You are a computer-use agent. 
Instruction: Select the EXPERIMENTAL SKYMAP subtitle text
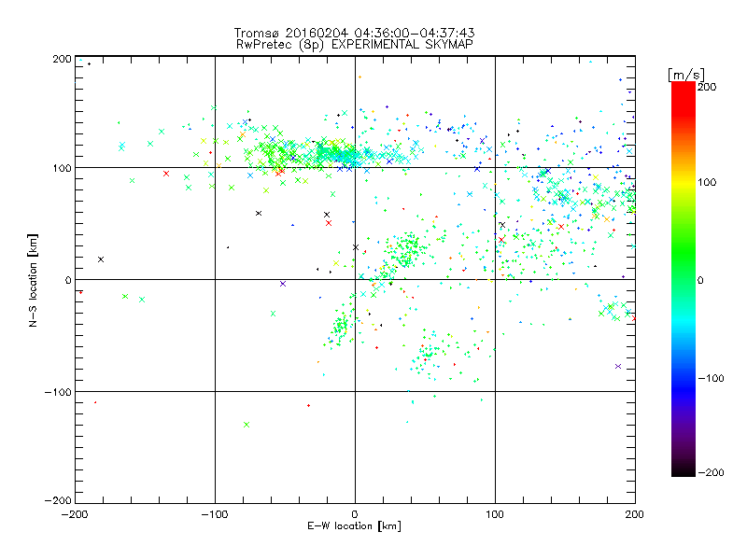[407, 44]
